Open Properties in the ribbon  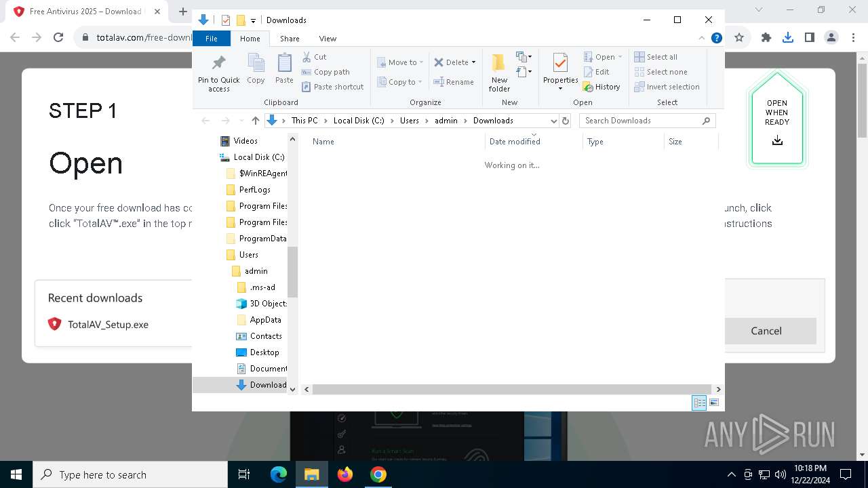tap(560, 73)
